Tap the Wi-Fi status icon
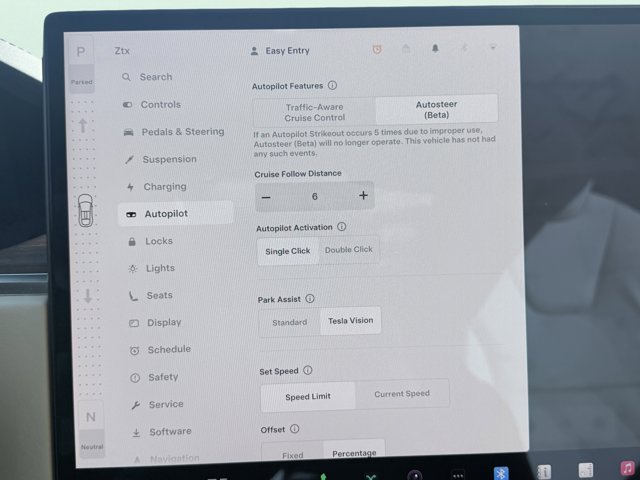640x480 pixels. tap(493, 47)
